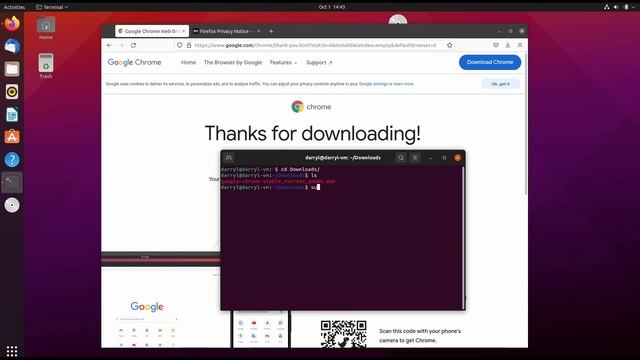Click the Thanks for downloading! heading
This screenshot has height=360, width=640.
(312, 133)
